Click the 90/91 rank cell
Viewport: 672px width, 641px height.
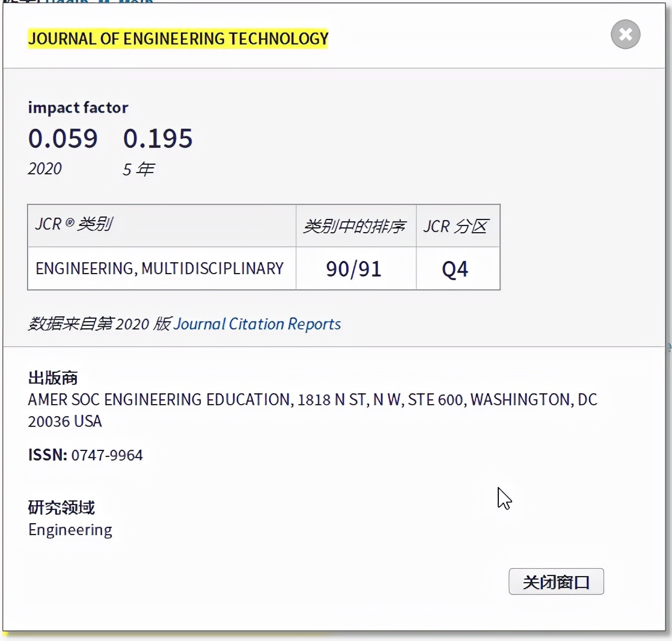coord(354,269)
